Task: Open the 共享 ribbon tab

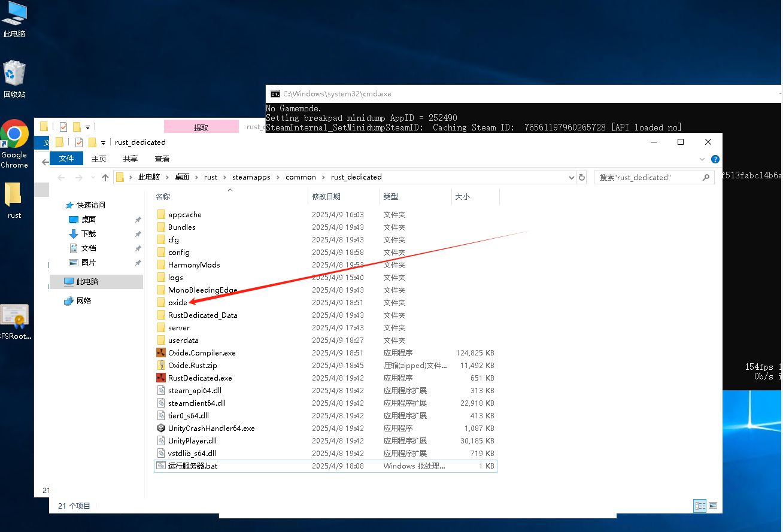Action: tap(130, 159)
